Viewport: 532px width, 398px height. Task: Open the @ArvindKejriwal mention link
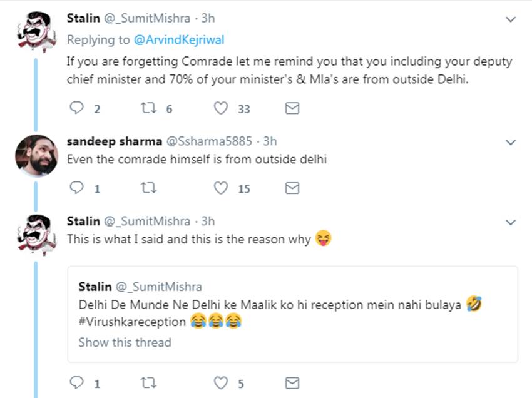pos(178,40)
